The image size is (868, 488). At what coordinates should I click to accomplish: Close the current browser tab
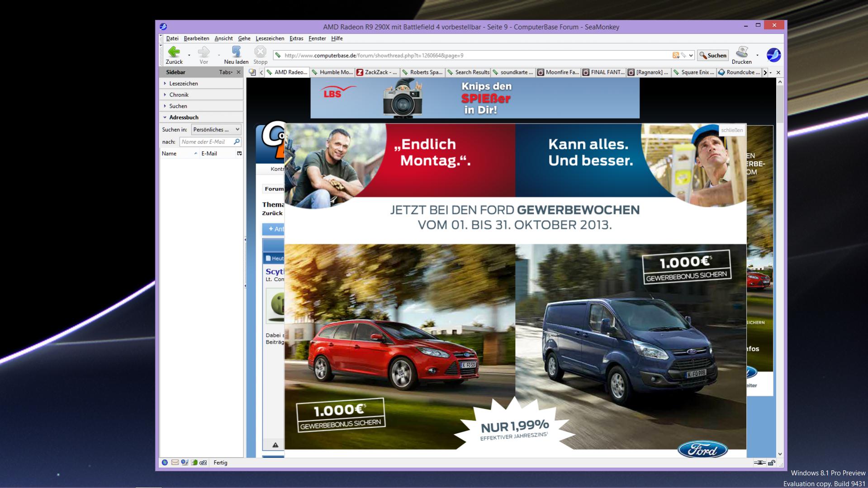pos(778,72)
